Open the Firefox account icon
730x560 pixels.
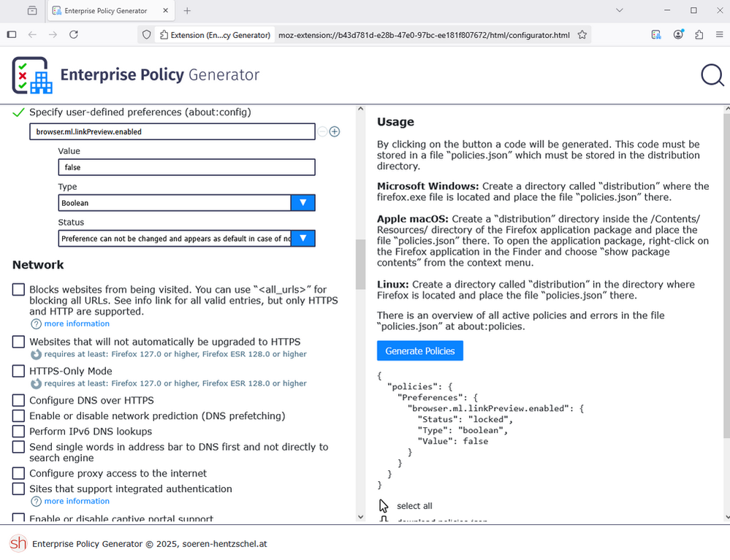click(678, 35)
